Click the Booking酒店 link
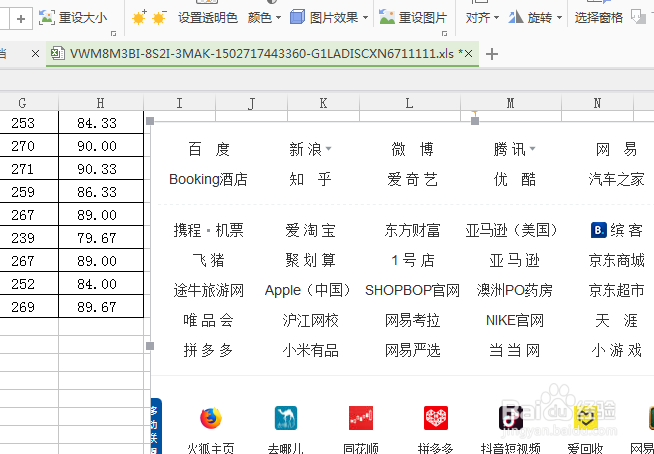This screenshot has height=454, width=654. (x=208, y=179)
